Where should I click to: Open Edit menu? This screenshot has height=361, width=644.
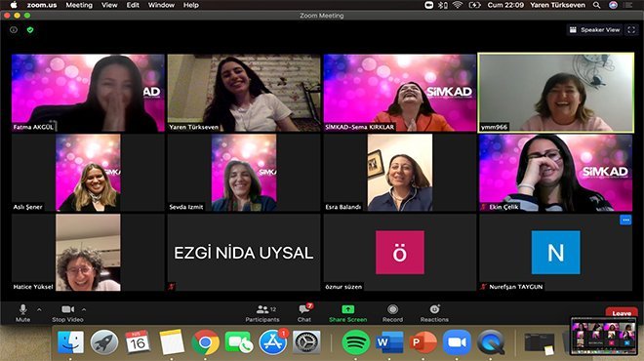133,5
